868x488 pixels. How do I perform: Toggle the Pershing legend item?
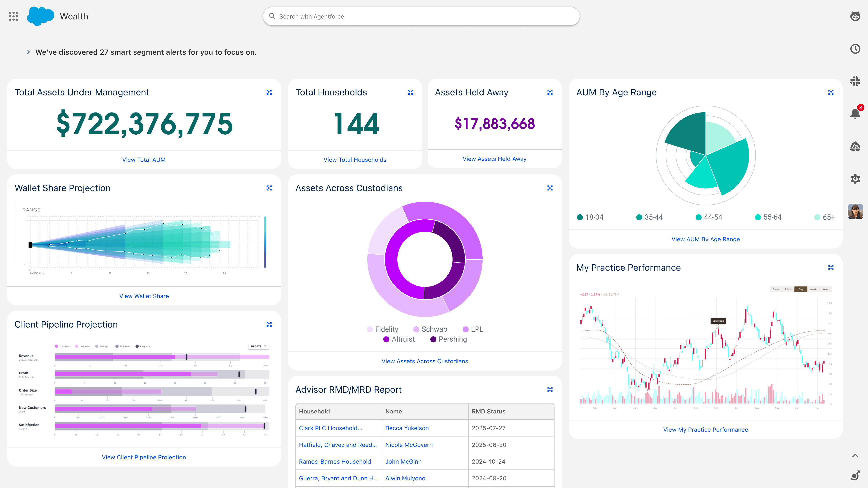pos(448,339)
